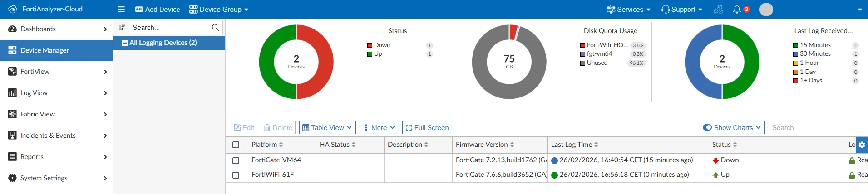
Task: Sort by Platform column arrows
Action: tap(281, 145)
